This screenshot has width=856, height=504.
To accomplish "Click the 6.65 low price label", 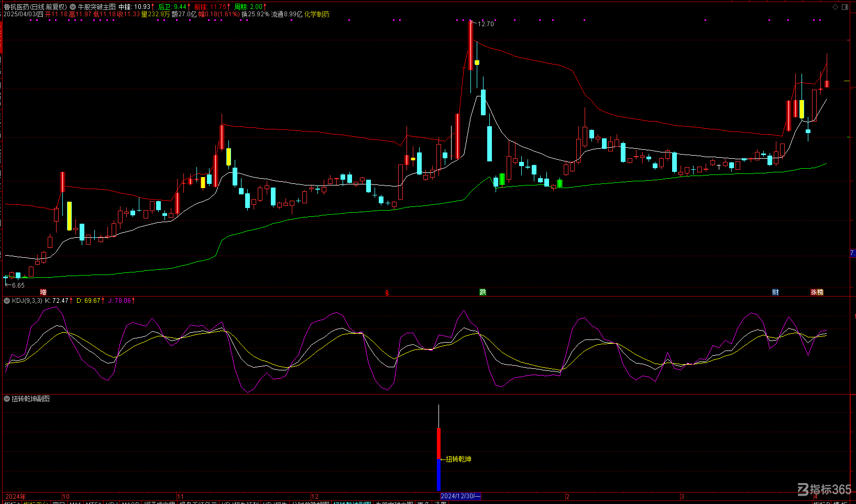I will [18, 286].
